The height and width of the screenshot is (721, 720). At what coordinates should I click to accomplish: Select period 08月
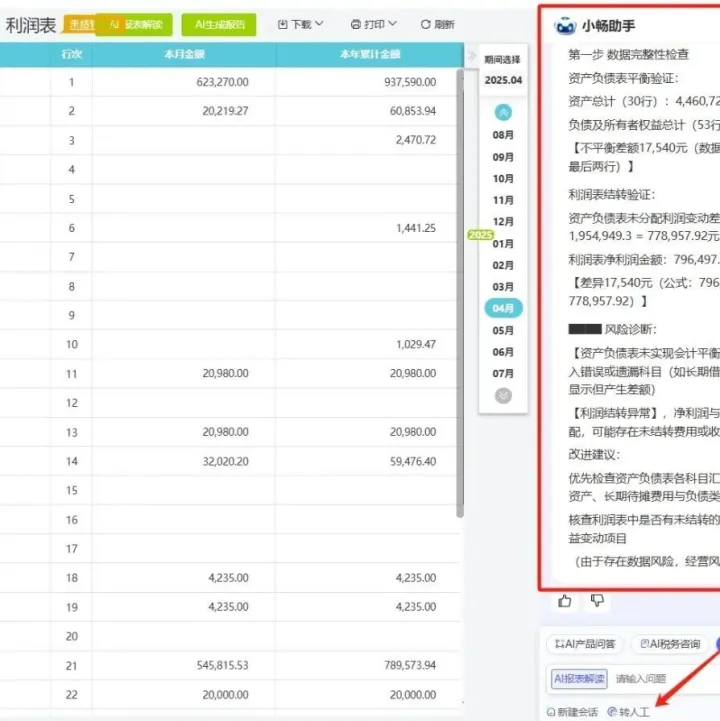503,135
